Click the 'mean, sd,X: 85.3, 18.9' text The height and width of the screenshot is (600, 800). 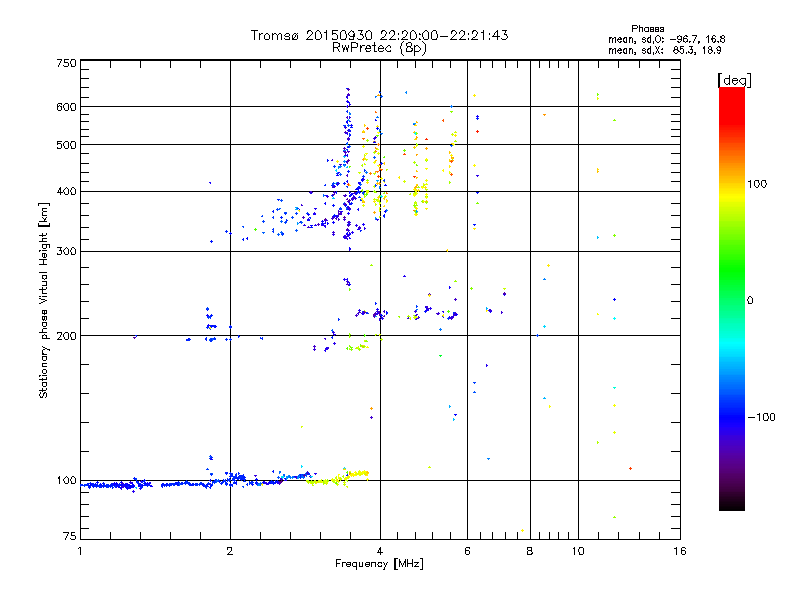tap(665, 50)
